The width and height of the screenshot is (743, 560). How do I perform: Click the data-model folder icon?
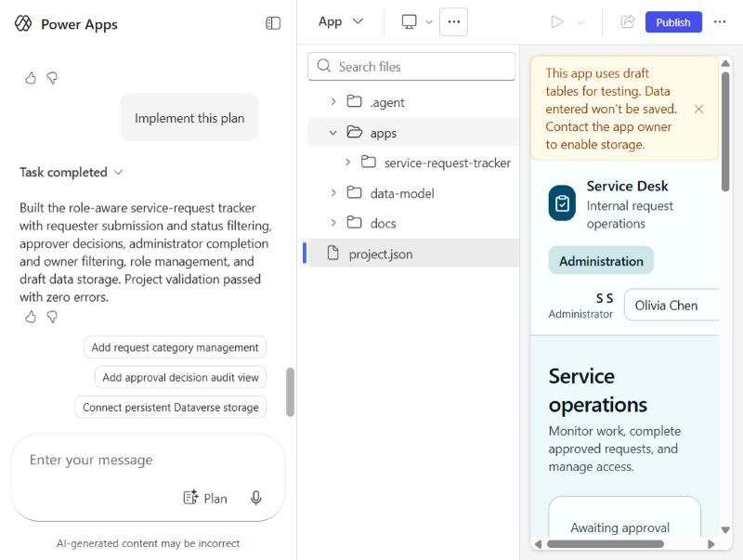click(354, 192)
